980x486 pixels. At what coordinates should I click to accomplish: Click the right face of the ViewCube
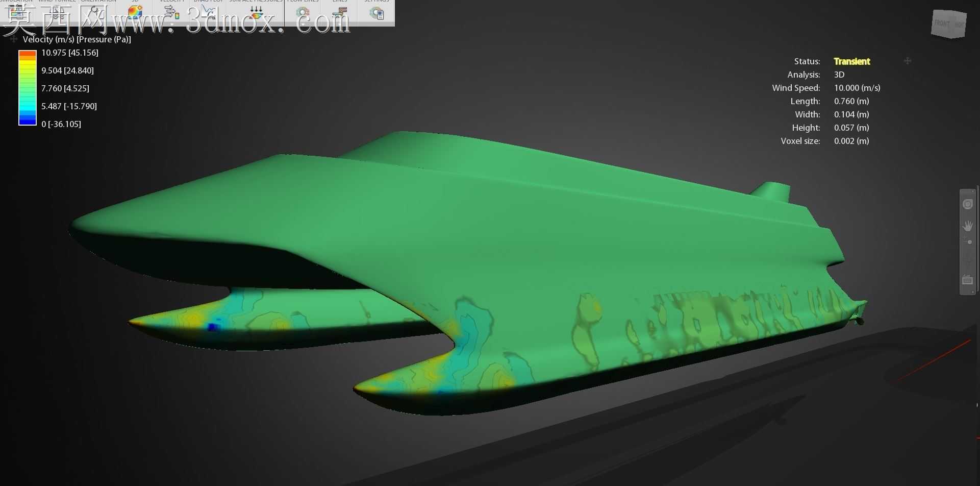click(x=960, y=26)
